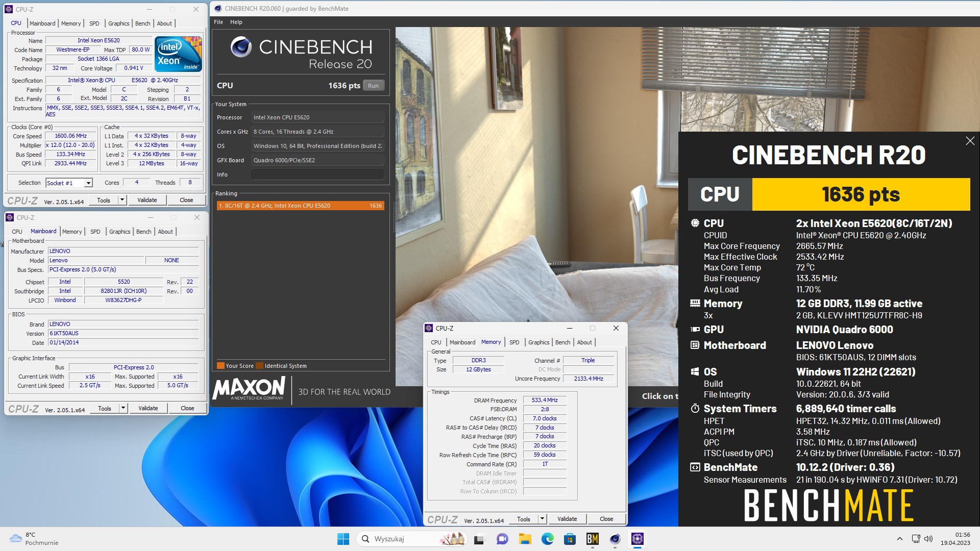Viewport: 980px width, 551px height.
Task: Switch to CPU-Z via its taskbar icon
Action: click(x=638, y=539)
